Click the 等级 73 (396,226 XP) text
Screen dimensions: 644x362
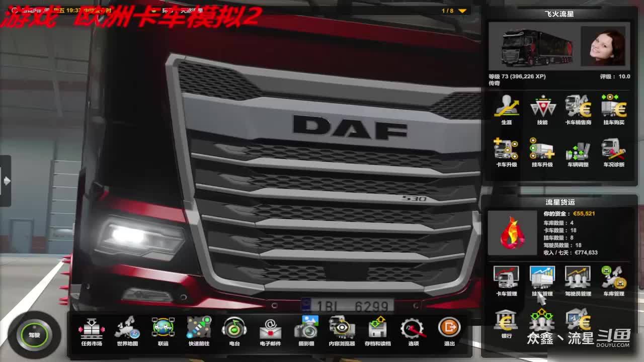click(517, 76)
